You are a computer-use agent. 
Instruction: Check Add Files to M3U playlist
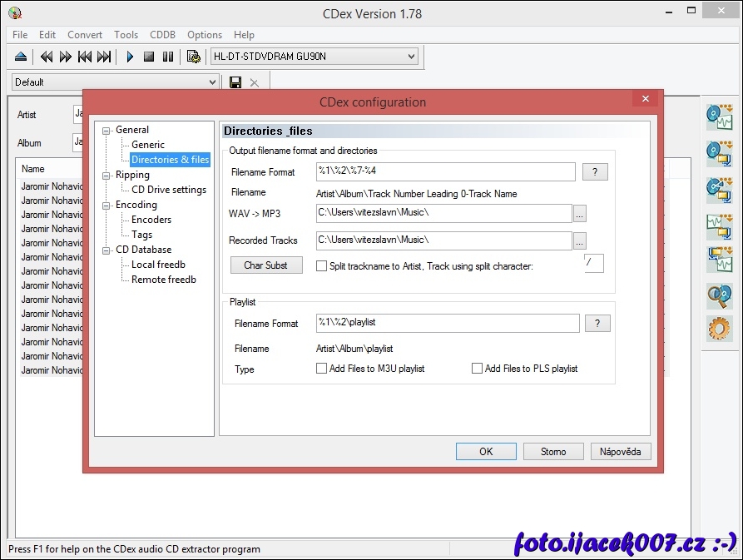[322, 369]
